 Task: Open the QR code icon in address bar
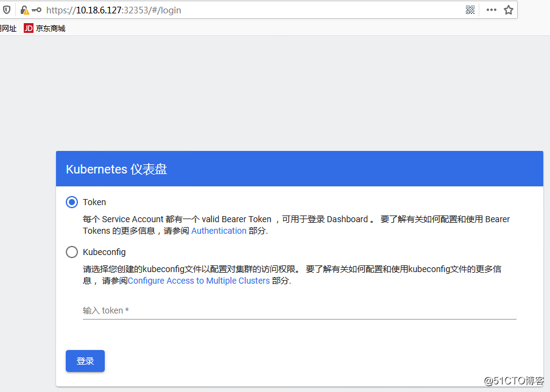pos(470,10)
